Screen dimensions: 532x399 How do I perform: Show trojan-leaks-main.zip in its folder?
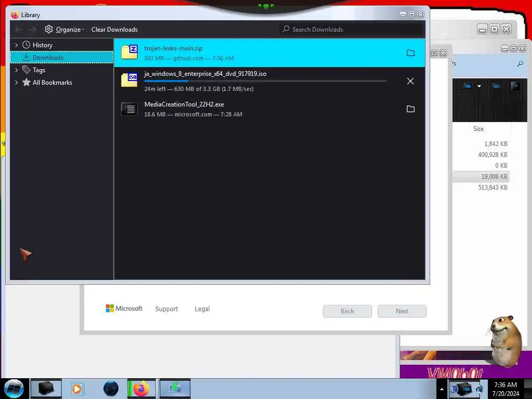[x=410, y=53]
